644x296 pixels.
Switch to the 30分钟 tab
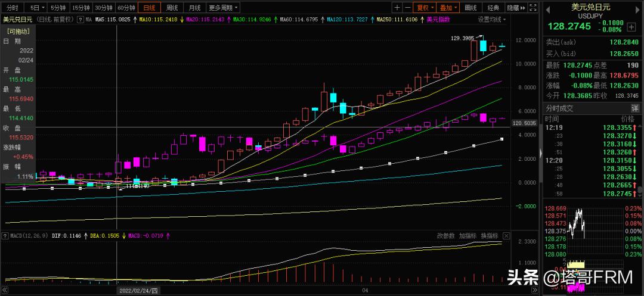(104, 7)
